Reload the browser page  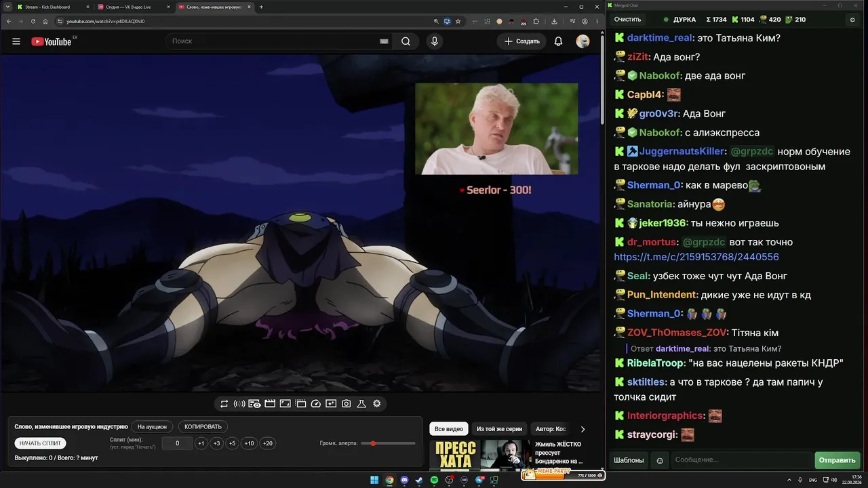tap(33, 21)
